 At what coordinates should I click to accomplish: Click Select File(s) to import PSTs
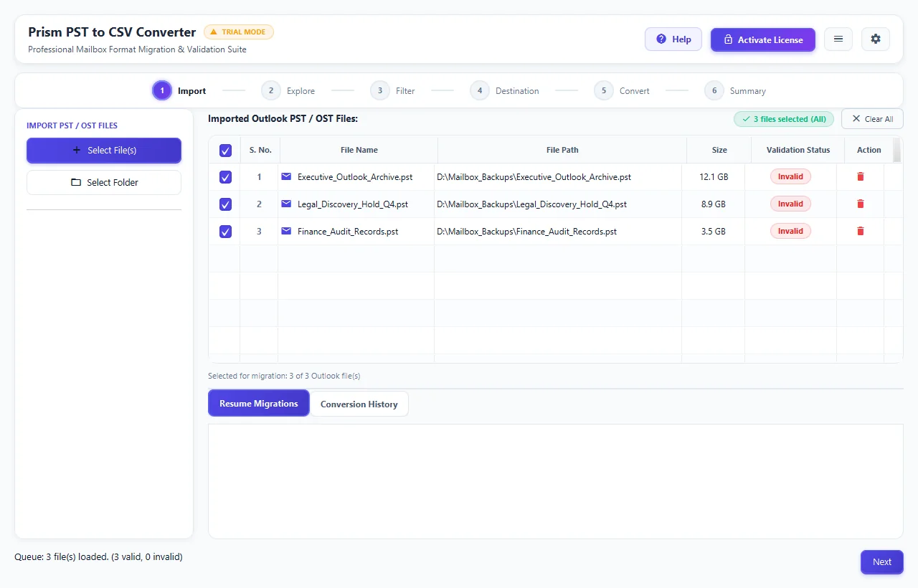pos(104,151)
